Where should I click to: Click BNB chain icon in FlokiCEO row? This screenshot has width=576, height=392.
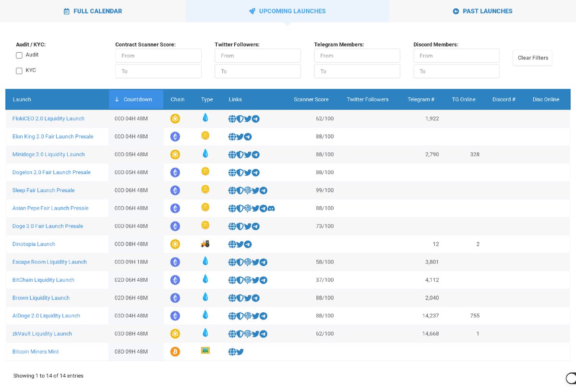tap(175, 119)
